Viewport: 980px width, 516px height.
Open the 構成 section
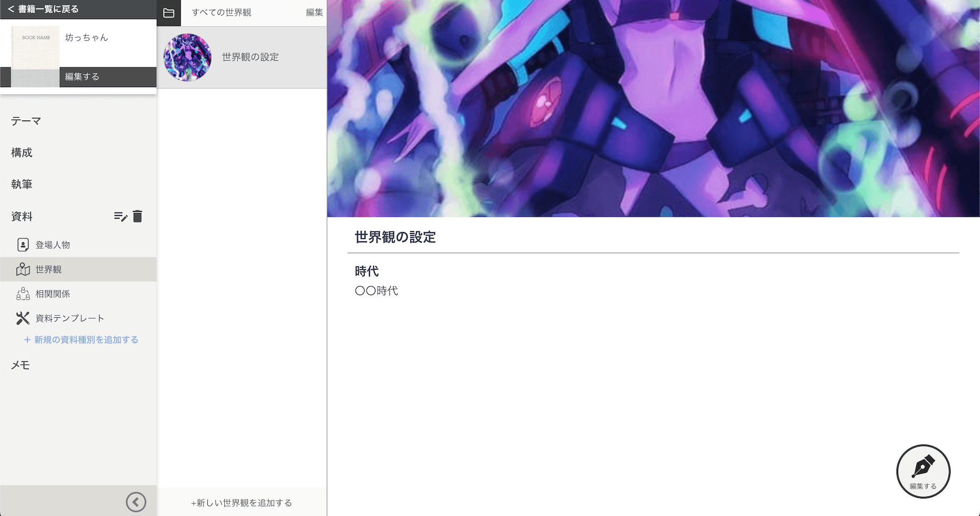pos(22,153)
